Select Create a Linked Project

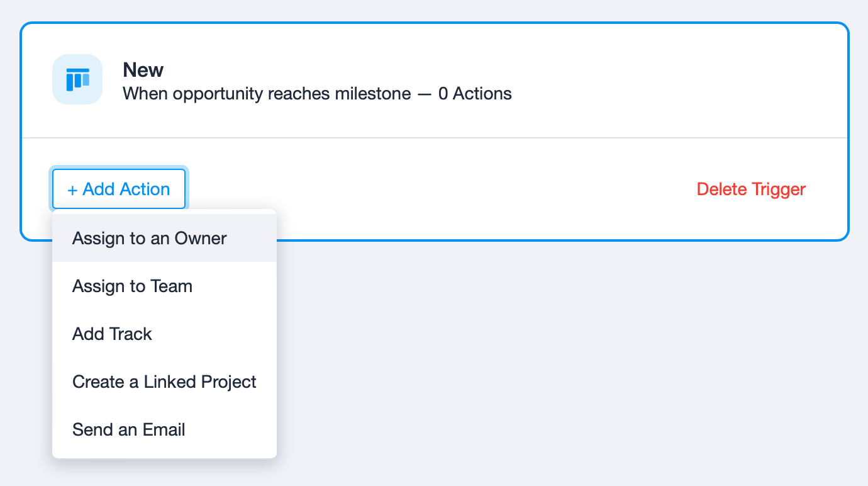pos(164,381)
